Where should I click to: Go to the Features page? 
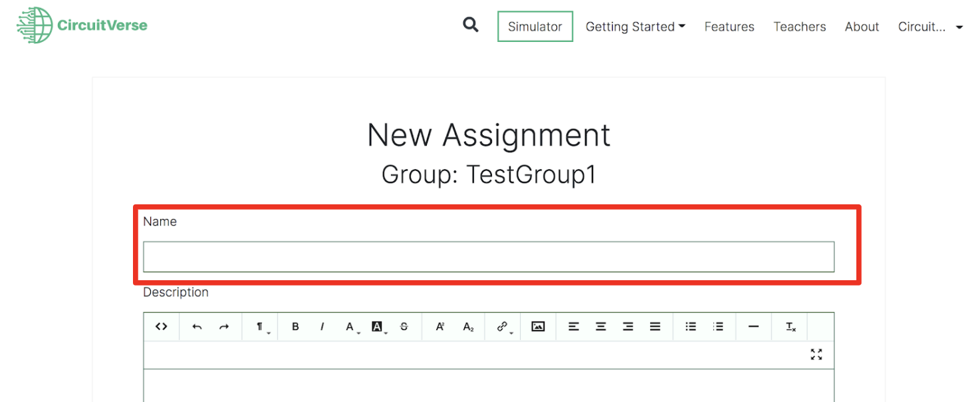pyautogui.click(x=729, y=27)
